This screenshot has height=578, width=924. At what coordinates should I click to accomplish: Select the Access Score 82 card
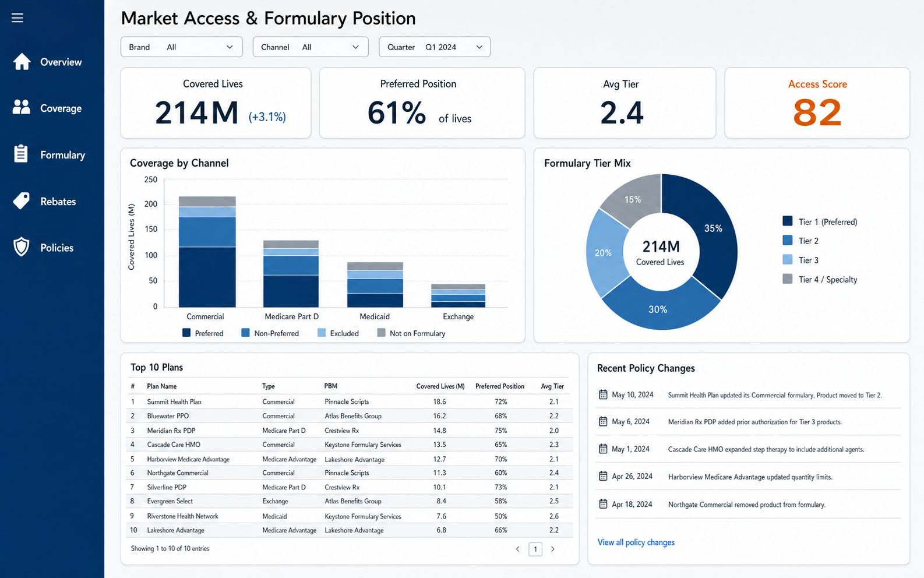pos(817,103)
